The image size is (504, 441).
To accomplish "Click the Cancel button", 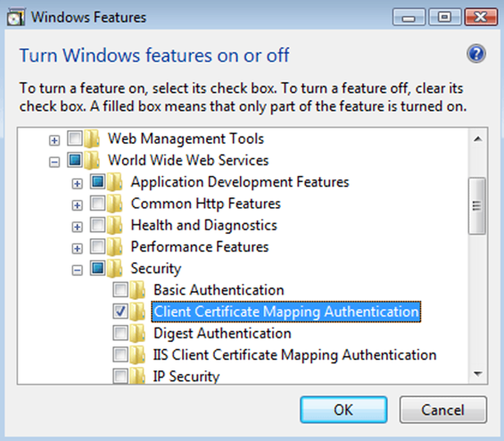I will (x=443, y=410).
